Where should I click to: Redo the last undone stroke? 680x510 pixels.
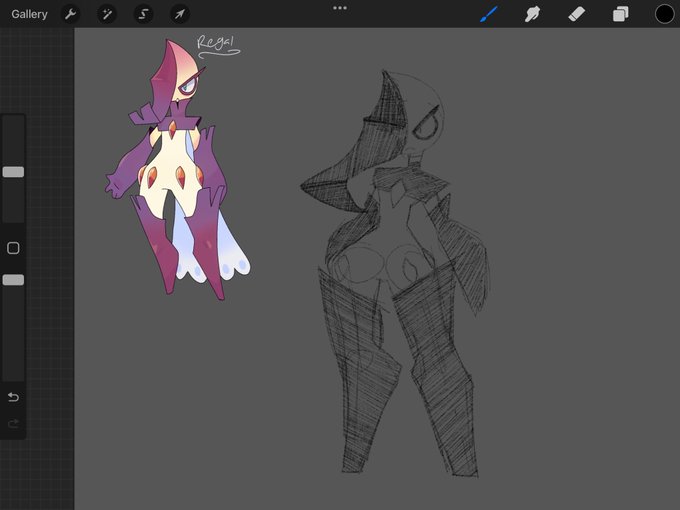point(13,423)
